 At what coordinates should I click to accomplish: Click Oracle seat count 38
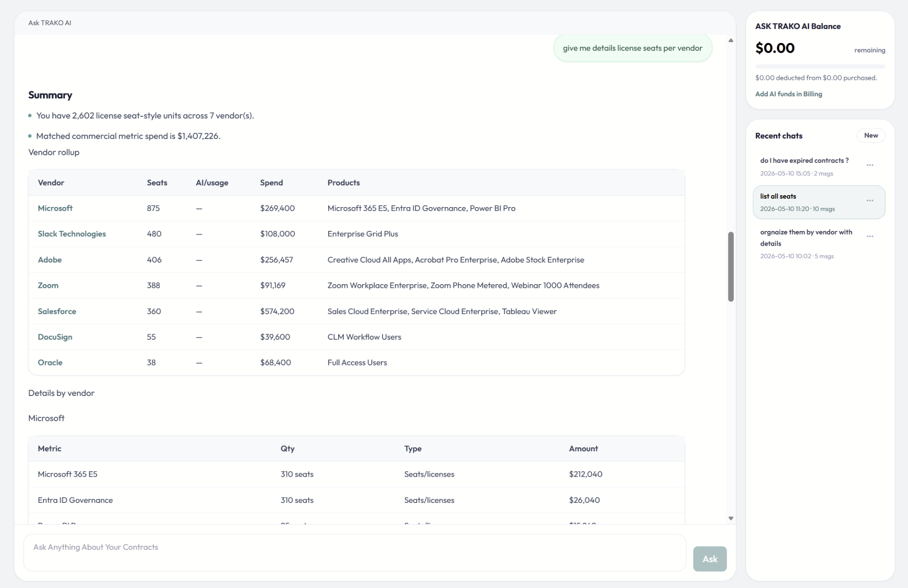[151, 362]
